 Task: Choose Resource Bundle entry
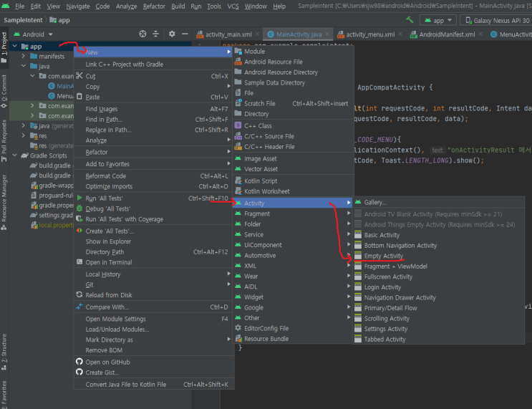coord(293,339)
